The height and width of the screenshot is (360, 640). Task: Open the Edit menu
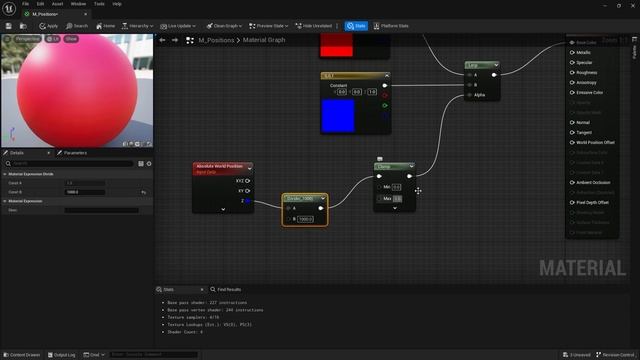40,4
